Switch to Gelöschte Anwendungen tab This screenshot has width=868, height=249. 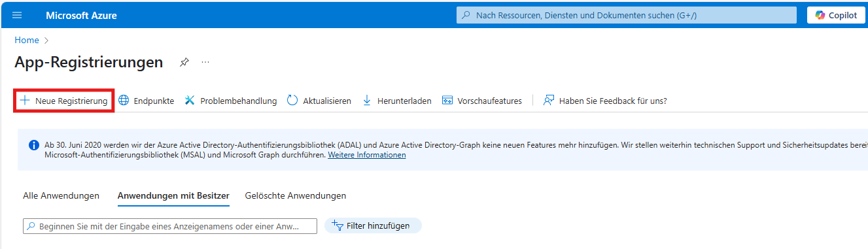296,195
